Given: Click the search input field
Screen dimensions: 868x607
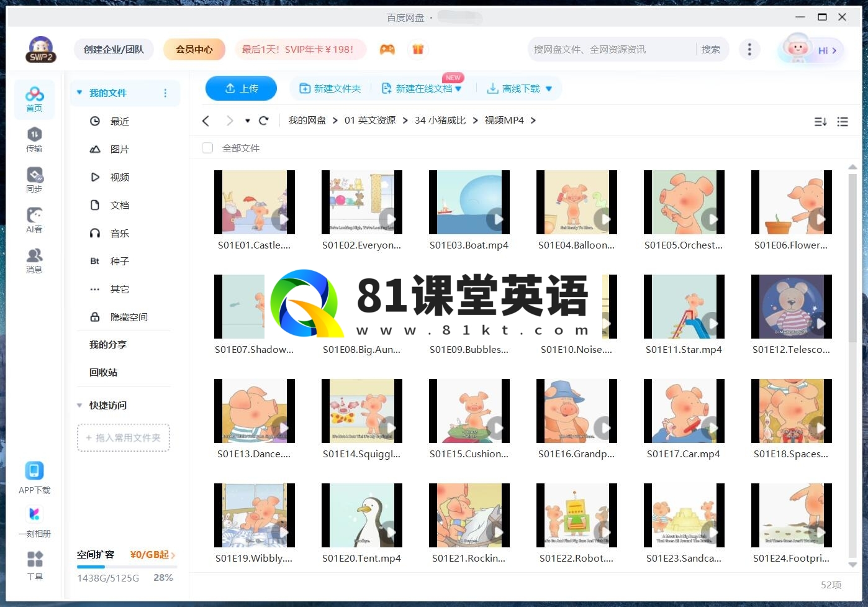Looking at the screenshot, I should [x=612, y=49].
